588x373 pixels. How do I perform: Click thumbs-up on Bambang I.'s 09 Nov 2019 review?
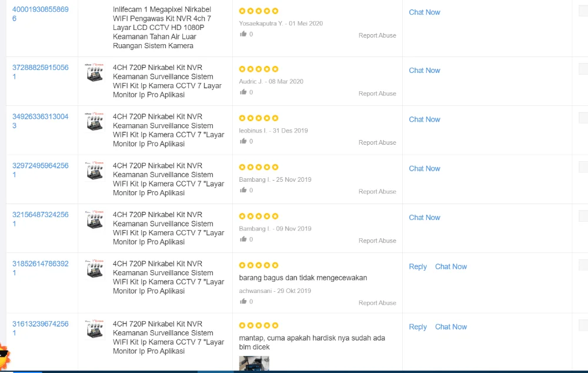(243, 239)
